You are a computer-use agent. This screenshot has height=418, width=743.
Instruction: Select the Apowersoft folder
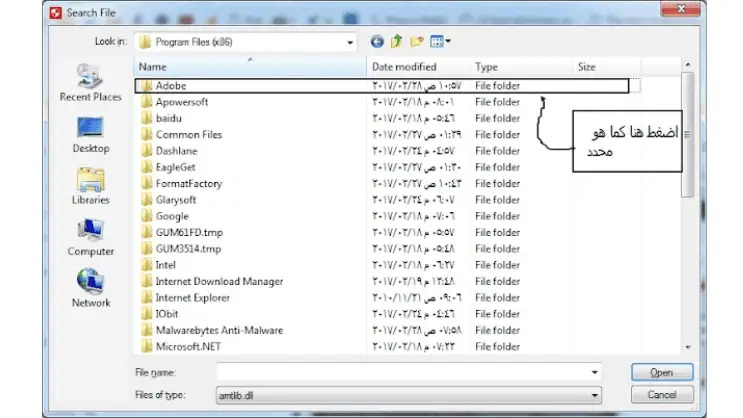pyautogui.click(x=181, y=102)
